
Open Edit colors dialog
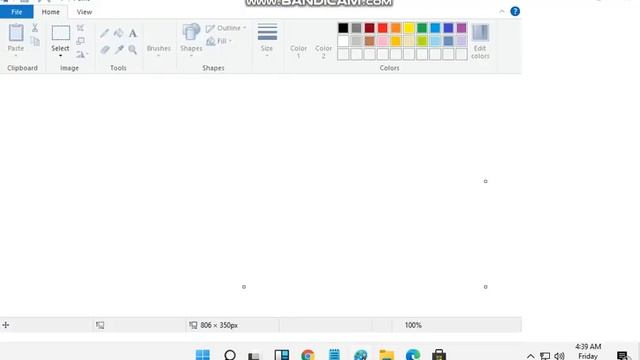[x=480, y=41]
